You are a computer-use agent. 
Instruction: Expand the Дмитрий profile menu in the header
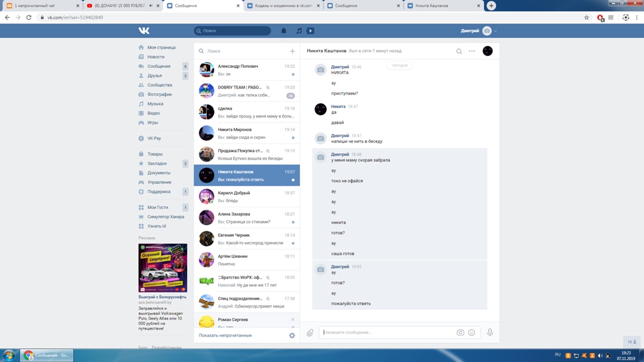pos(478,31)
